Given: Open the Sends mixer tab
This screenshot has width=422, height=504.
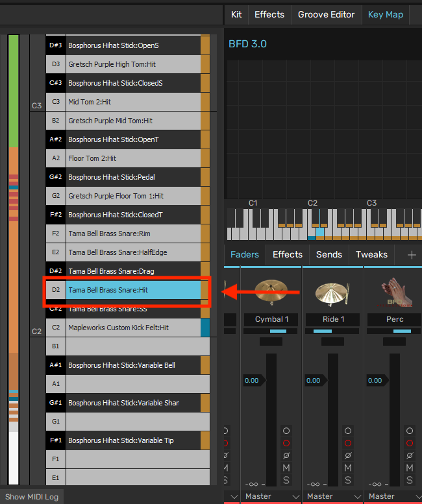Looking at the screenshot, I should [x=329, y=254].
